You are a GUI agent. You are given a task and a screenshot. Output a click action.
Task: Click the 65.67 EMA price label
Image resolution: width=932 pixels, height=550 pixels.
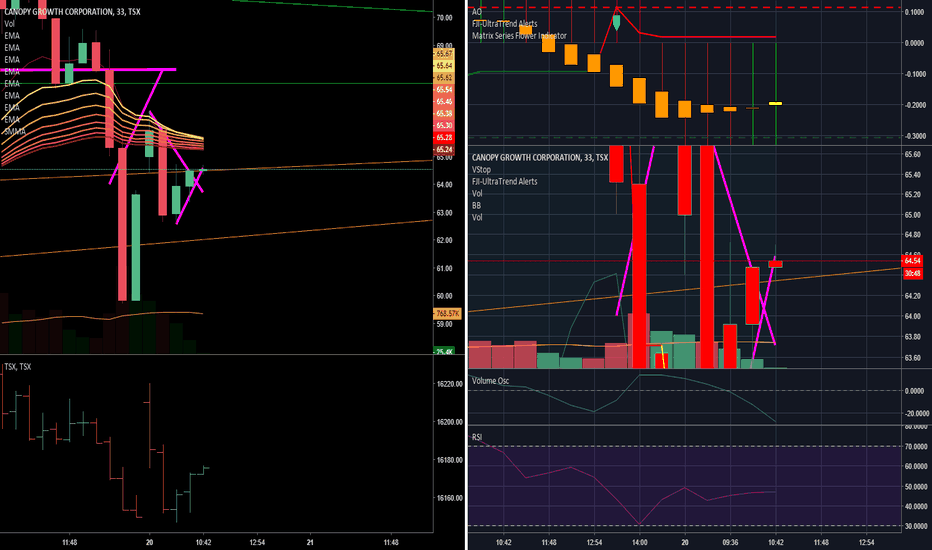444,54
